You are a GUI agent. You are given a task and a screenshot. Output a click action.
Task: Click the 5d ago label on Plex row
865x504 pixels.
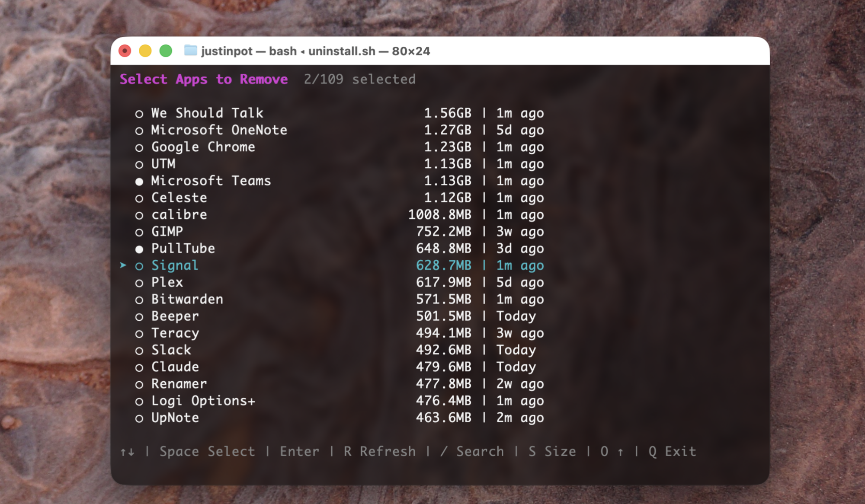tap(520, 282)
